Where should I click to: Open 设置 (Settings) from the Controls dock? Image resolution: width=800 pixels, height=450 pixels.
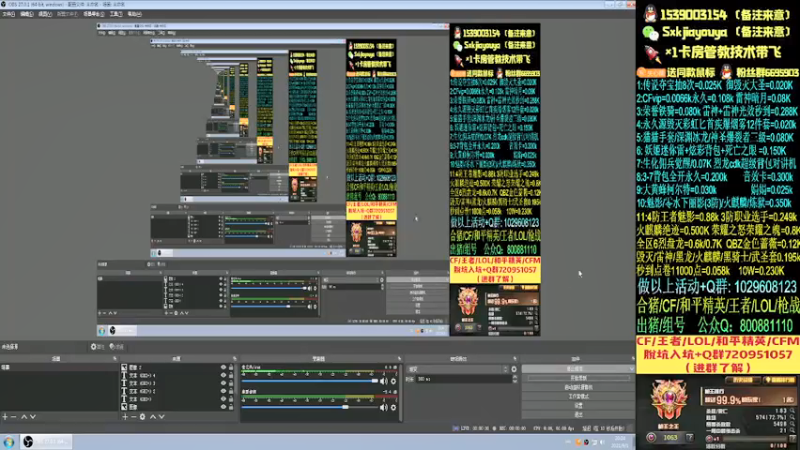click(578, 406)
